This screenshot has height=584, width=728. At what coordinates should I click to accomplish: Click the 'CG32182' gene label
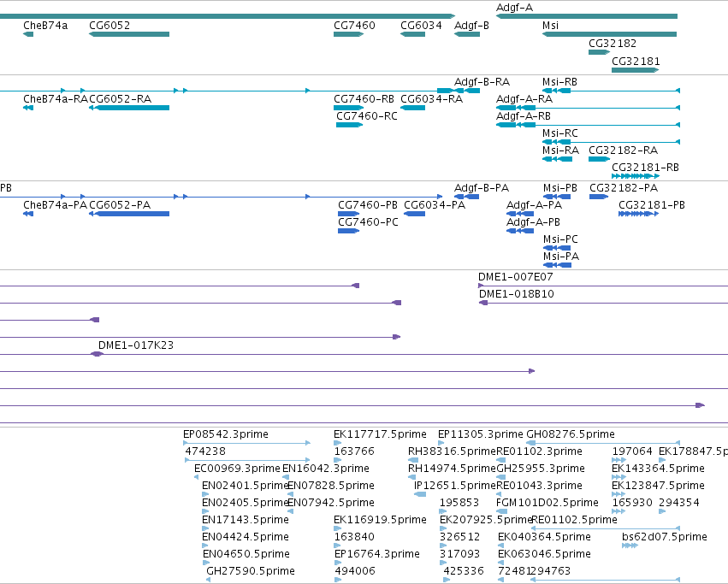613,43
